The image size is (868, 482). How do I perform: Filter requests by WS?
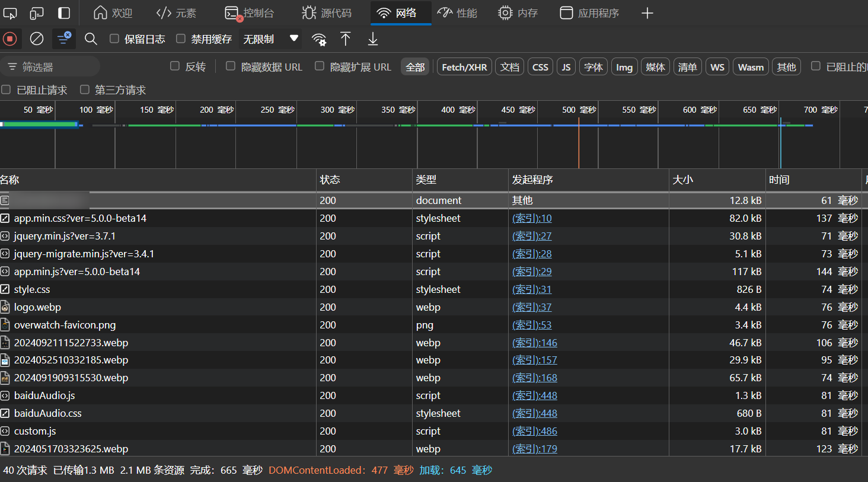(717, 67)
